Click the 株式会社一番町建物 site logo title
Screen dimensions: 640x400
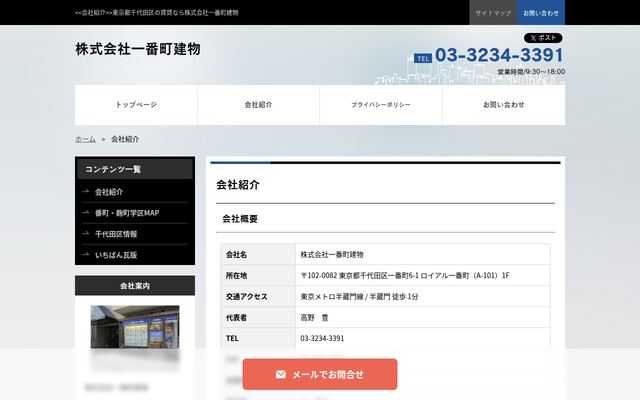138,49
